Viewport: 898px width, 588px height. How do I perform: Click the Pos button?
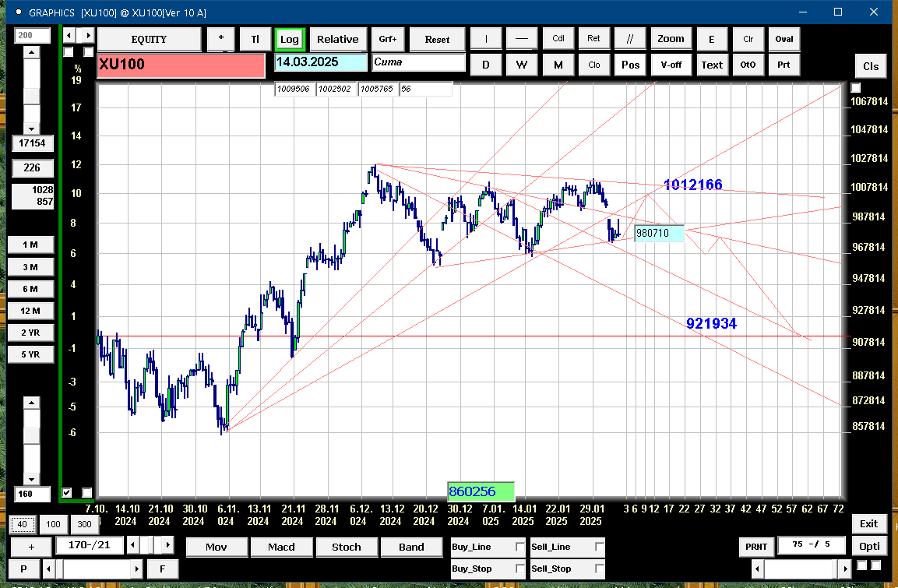630,65
